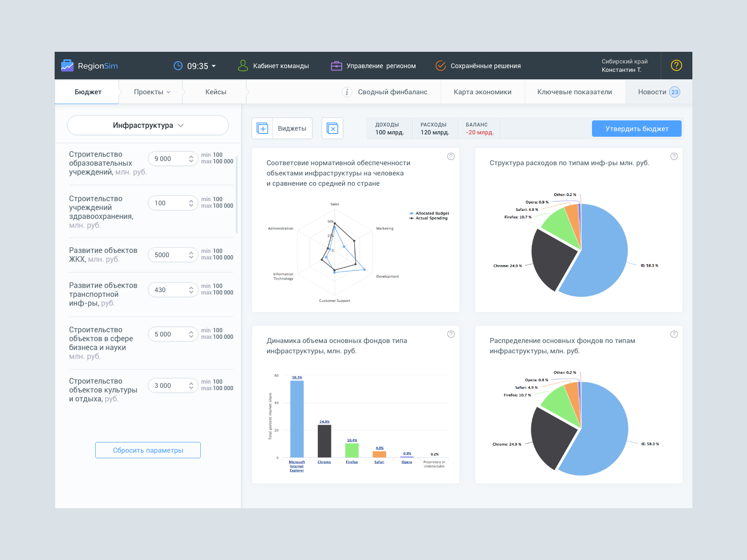747x560 pixels.
Task: Click stepper arrows for образовательных учреждений field
Action: pyautogui.click(x=191, y=159)
